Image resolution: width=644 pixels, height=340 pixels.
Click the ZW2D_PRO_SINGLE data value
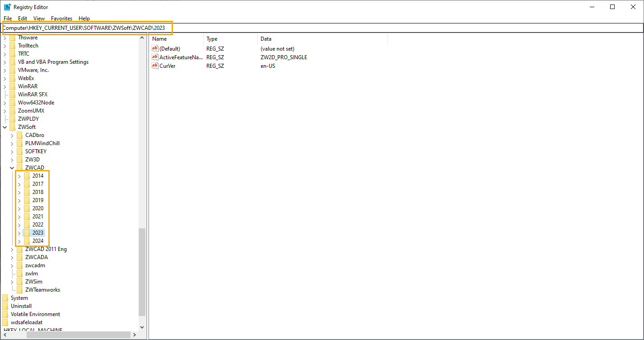(284, 57)
